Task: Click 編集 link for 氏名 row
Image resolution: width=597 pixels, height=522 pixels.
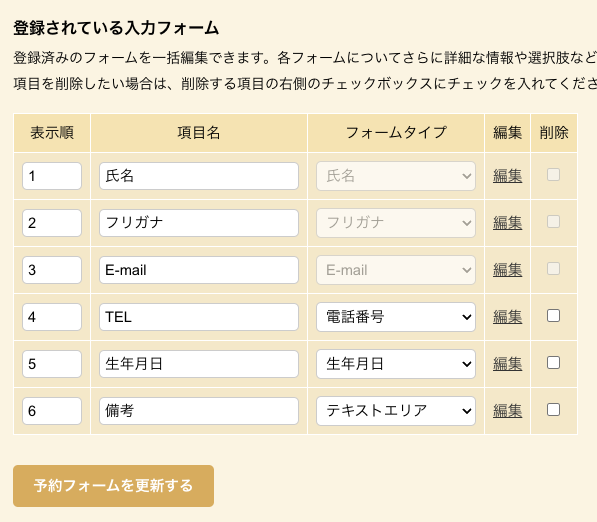Action: click(x=507, y=176)
